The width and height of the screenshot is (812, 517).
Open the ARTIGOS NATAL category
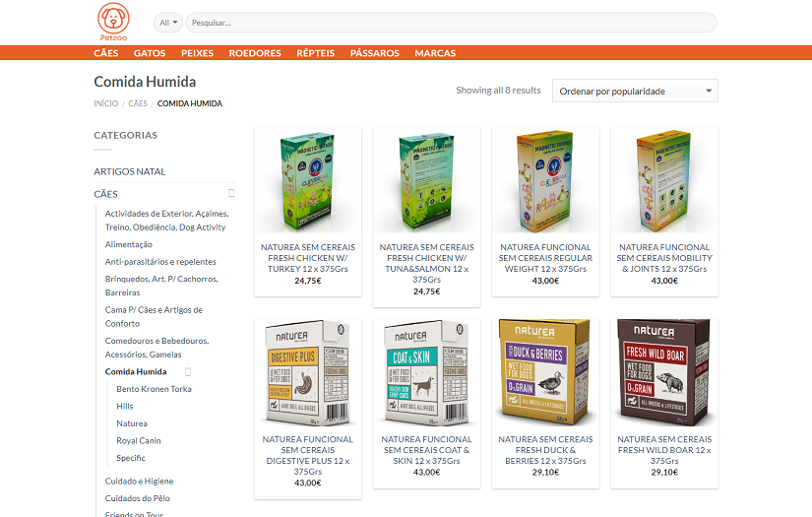pos(130,171)
